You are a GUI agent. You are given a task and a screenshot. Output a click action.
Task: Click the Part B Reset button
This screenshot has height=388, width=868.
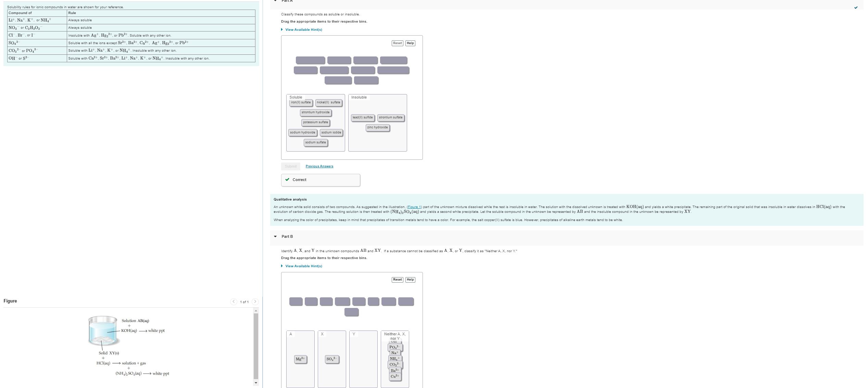tap(397, 280)
